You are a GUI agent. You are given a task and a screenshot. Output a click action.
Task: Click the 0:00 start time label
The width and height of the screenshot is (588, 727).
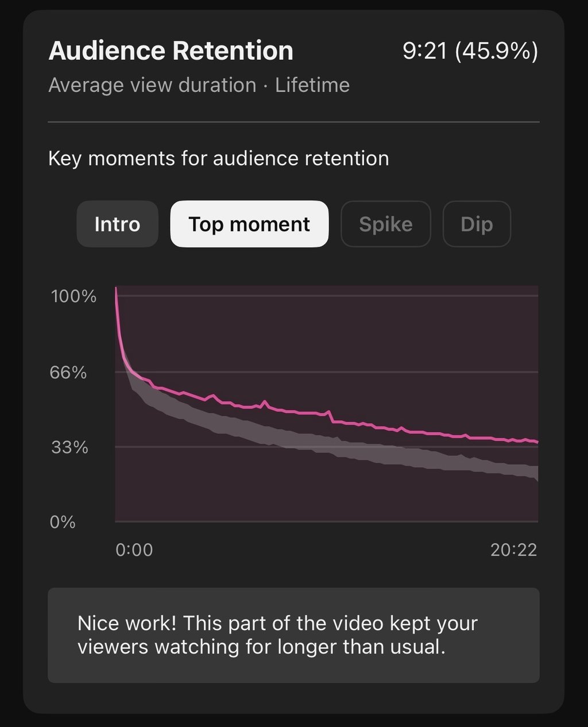[x=134, y=550]
